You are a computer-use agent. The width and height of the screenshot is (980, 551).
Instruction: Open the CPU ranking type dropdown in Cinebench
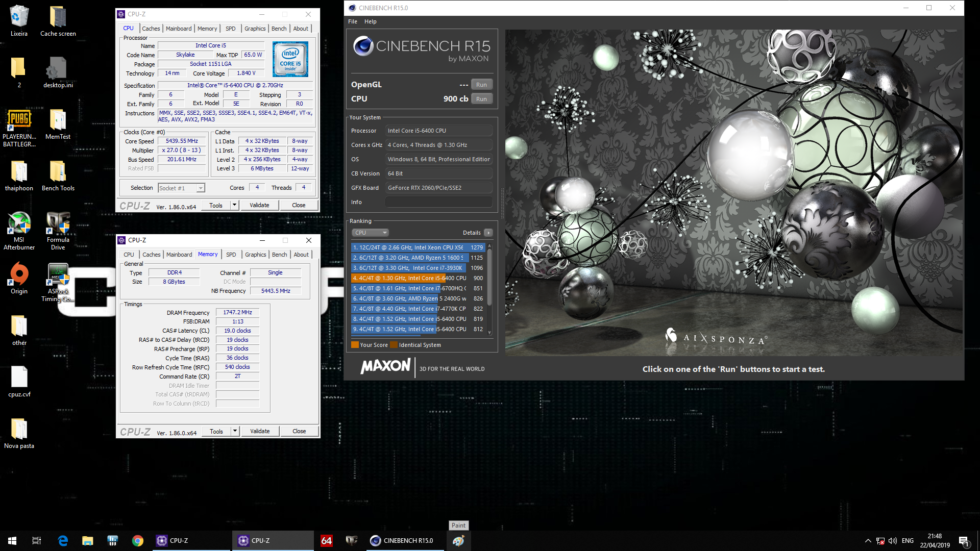tap(370, 233)
